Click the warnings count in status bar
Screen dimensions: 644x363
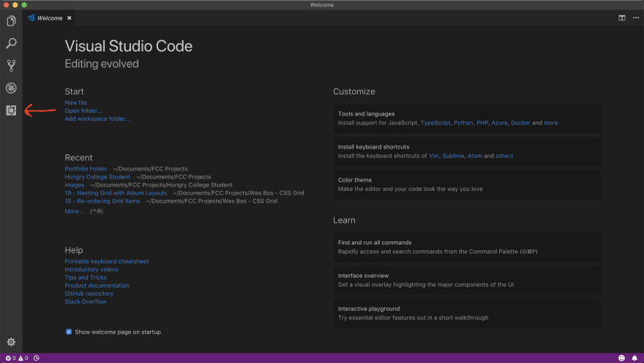[x=23, y=358]
